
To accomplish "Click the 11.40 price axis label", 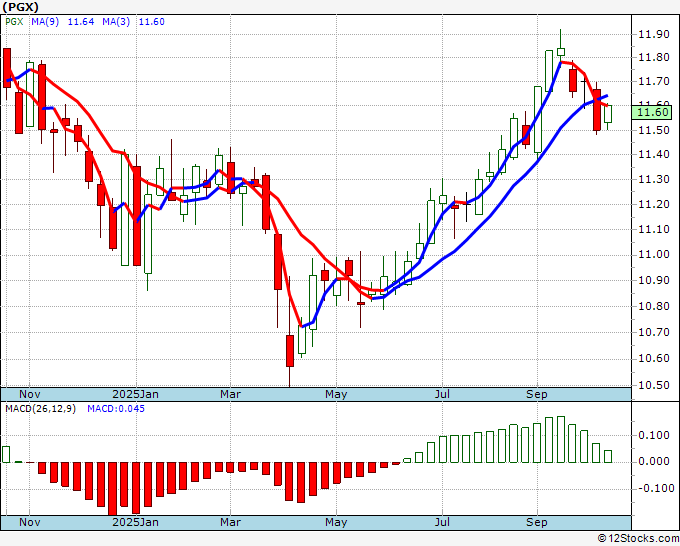I will [654, 154].
